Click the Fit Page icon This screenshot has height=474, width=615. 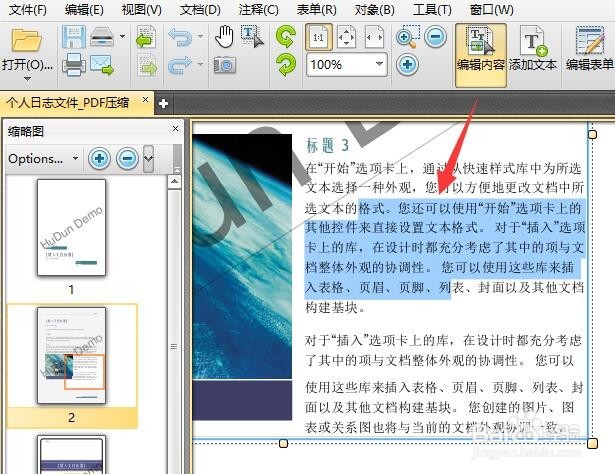[346, 37]
